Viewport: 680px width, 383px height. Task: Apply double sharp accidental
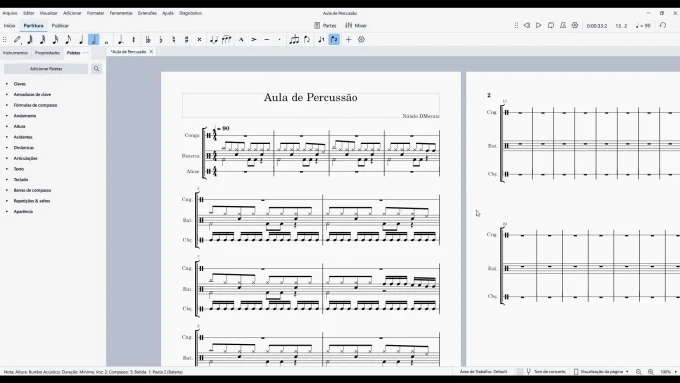pyautogui.click(x=199, y=39)
